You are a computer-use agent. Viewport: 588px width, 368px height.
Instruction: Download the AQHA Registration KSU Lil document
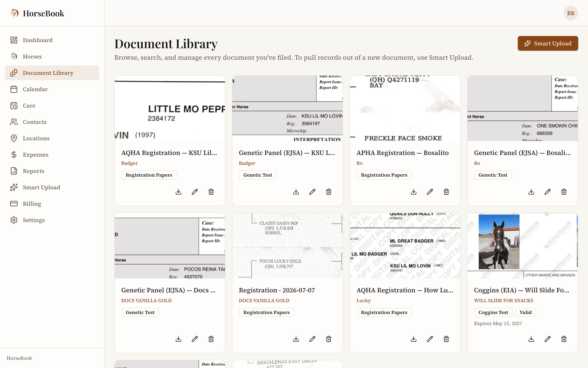pos(178,192)
